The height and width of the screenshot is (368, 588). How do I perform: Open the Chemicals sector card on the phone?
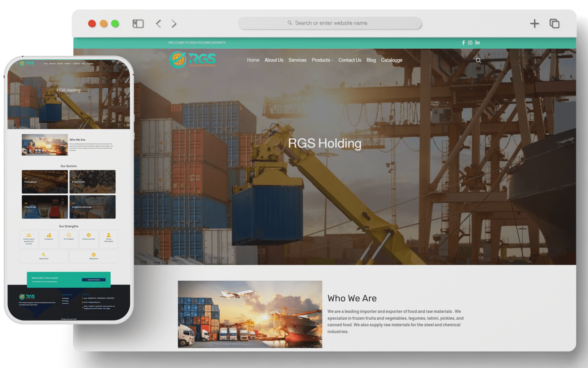click(x=45, y=207)
